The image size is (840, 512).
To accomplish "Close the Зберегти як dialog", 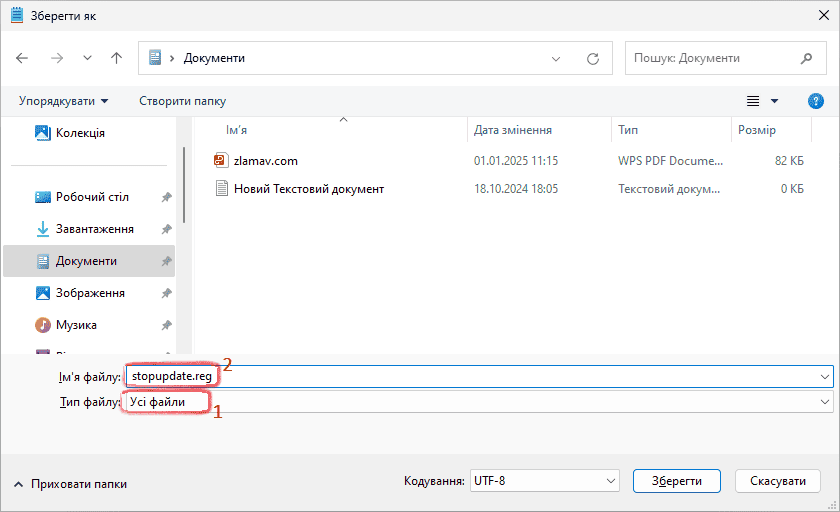I will pyautogui.click(x=824, y=15).
